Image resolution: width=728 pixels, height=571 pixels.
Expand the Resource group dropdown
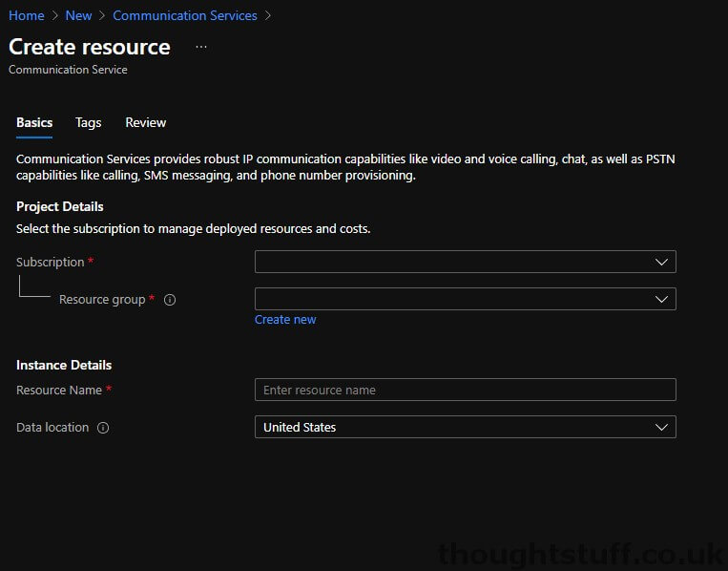coord(466,299)
